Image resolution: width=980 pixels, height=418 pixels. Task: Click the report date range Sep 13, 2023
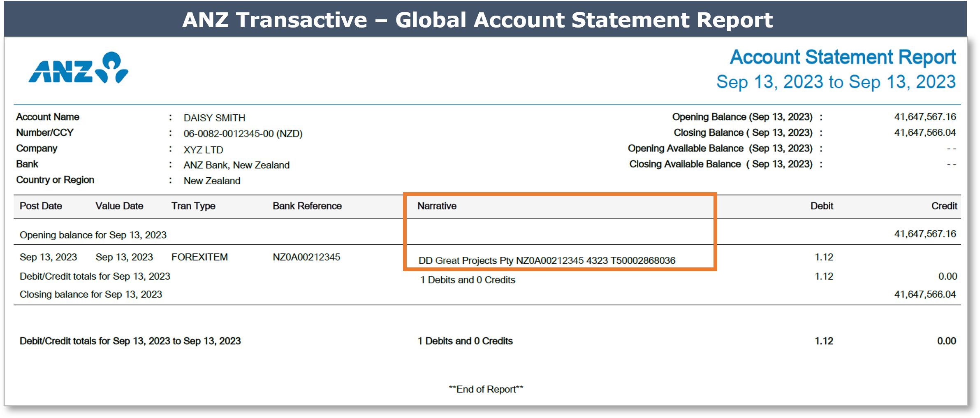(x=836, y=82)
